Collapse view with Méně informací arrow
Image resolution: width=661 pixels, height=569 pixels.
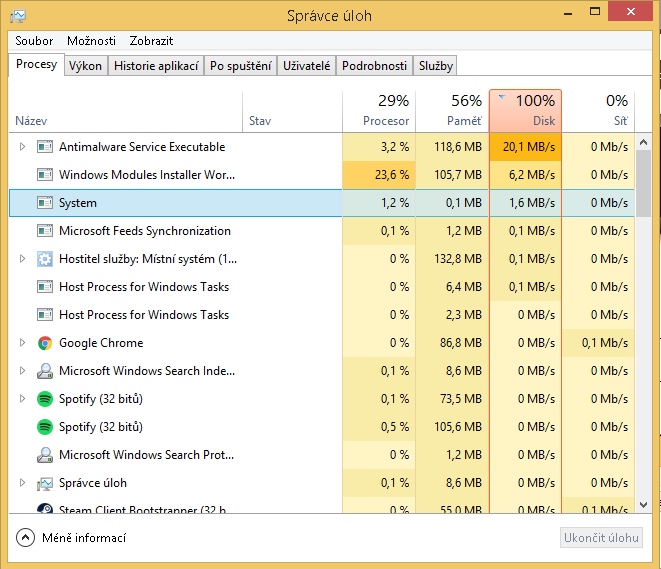[25, 538]
